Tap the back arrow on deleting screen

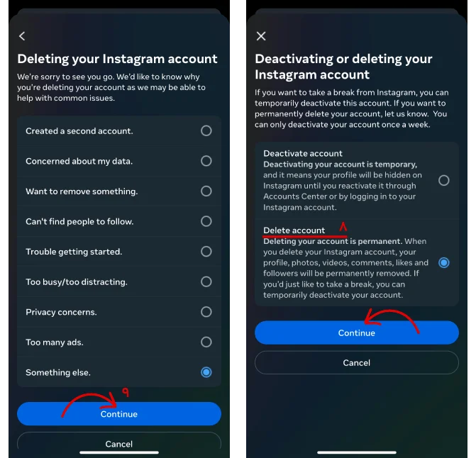(22, 36)
